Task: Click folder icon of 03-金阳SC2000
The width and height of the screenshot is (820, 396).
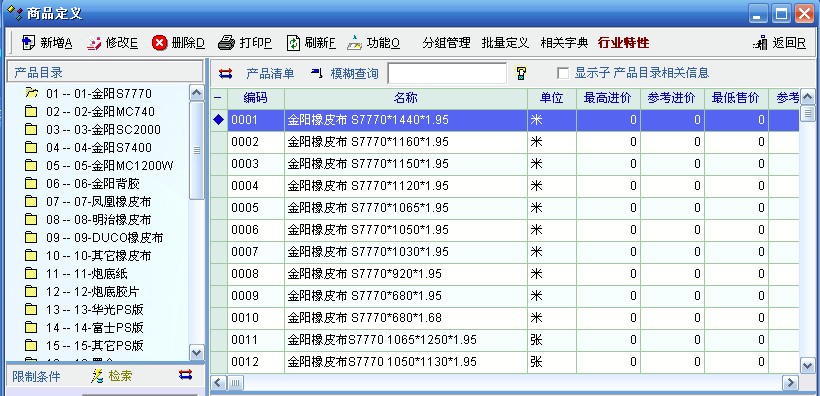Action: 31,129
